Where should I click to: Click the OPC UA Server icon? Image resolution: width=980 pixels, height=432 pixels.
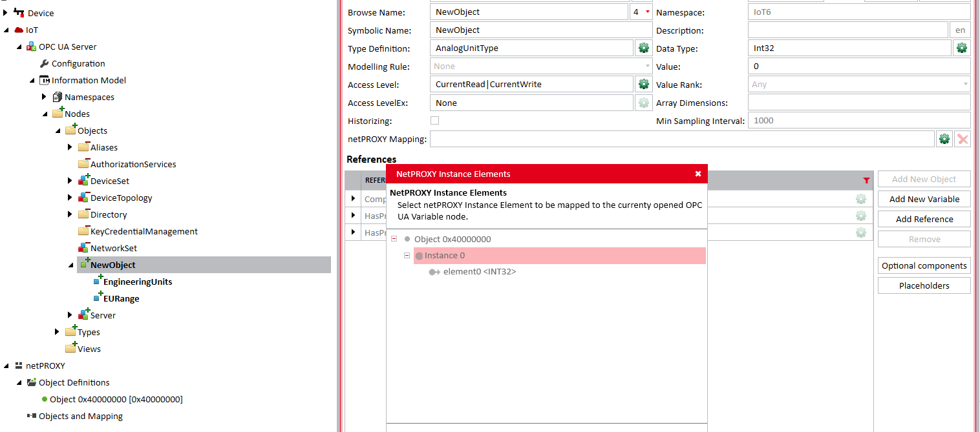[31, 46]
